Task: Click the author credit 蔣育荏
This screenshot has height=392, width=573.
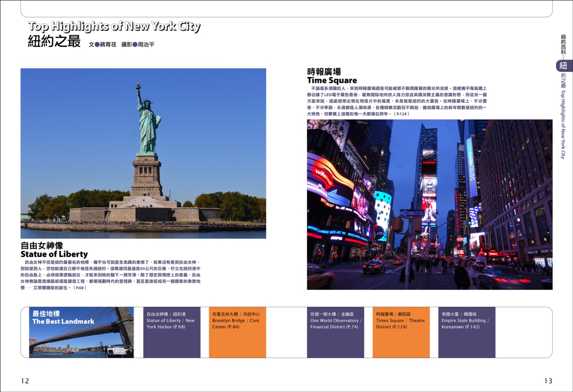Action: click(108, 44)
